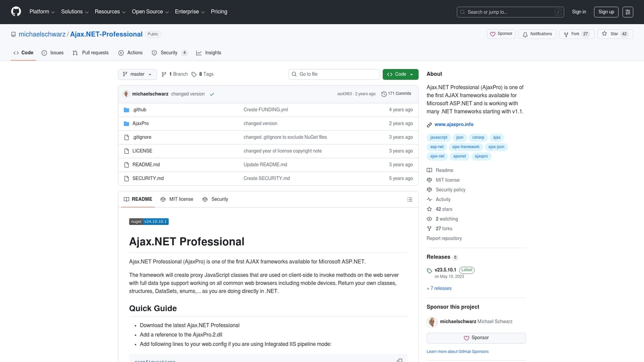
Task: Open the green Code dropdown
Action: coord(400,74)
